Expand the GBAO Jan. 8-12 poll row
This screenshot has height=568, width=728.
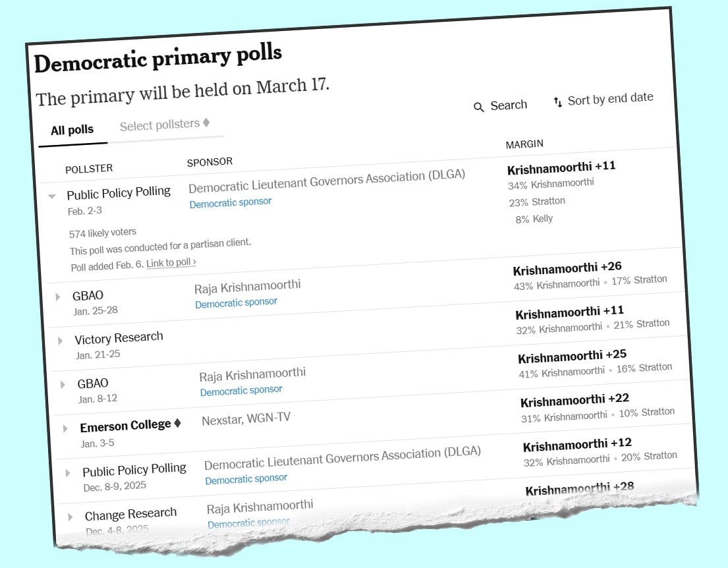63,385
